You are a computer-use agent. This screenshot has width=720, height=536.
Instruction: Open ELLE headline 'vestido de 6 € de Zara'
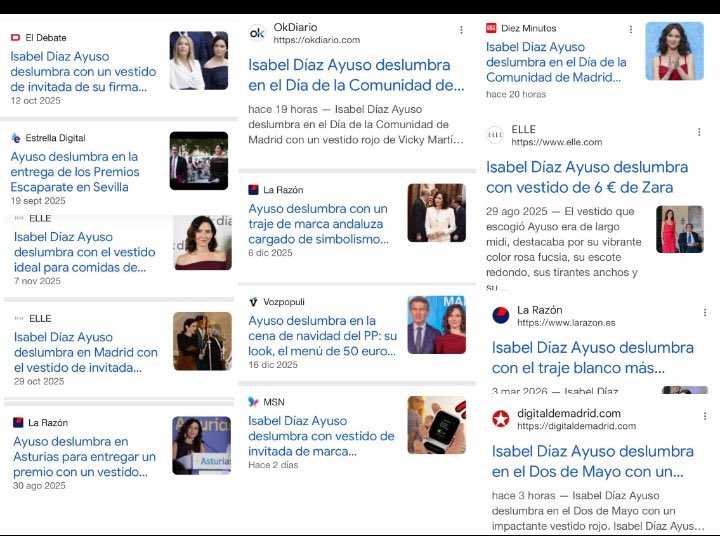click(x=587, y=177)
